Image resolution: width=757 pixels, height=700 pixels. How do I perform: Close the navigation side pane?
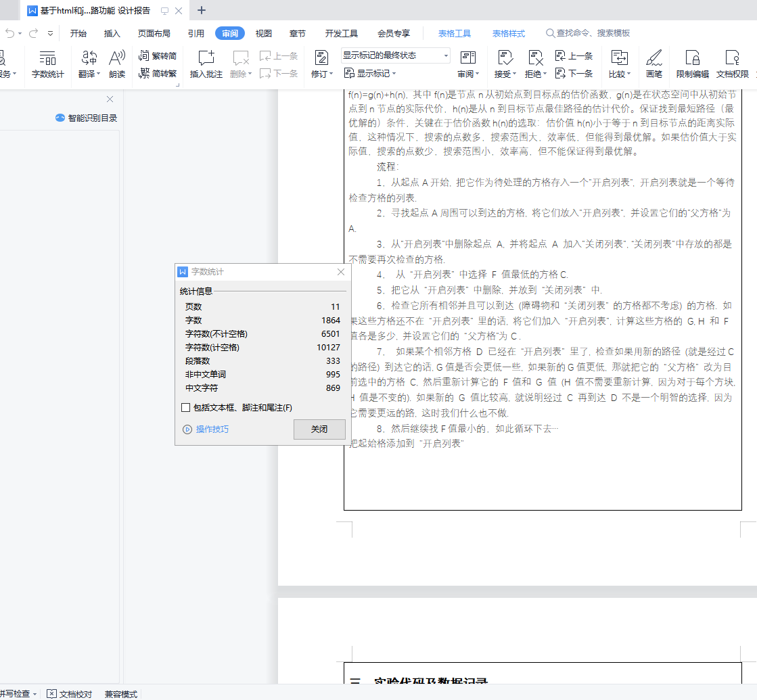click(110, 99)
